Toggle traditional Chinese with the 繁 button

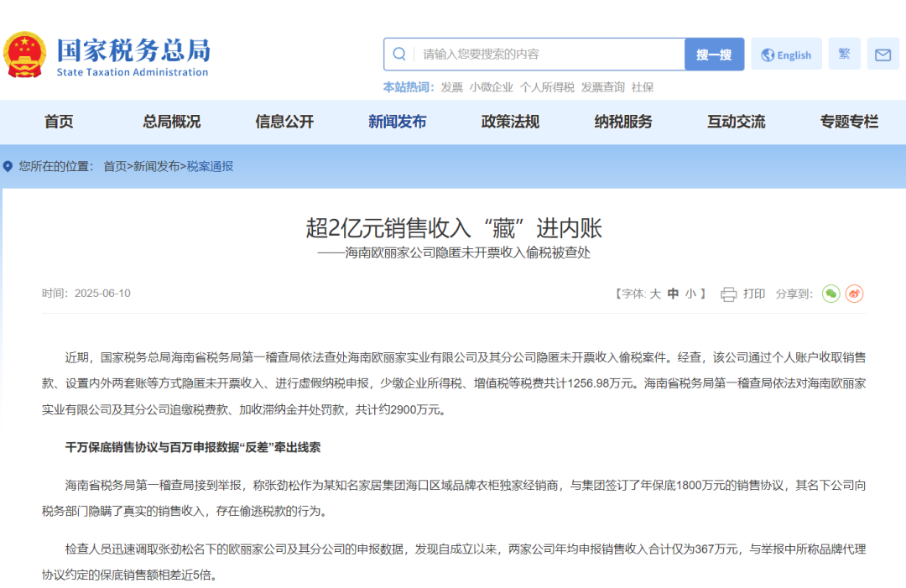[844, 53]
